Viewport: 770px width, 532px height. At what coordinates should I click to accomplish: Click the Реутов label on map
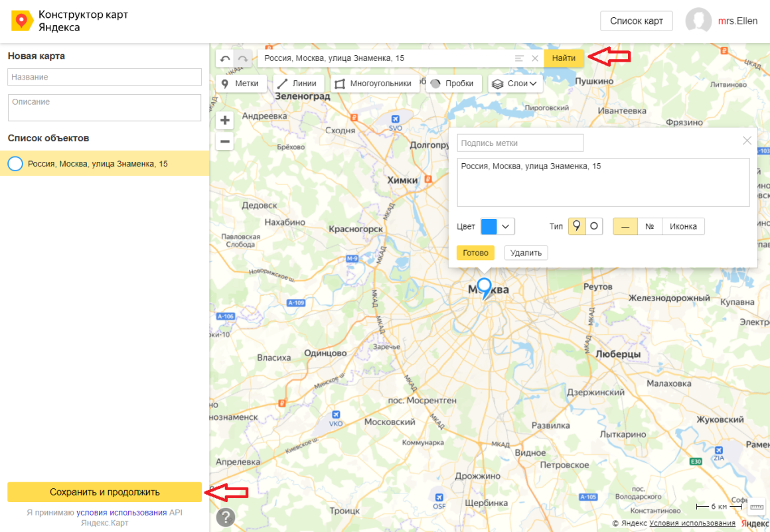point(597,287)
